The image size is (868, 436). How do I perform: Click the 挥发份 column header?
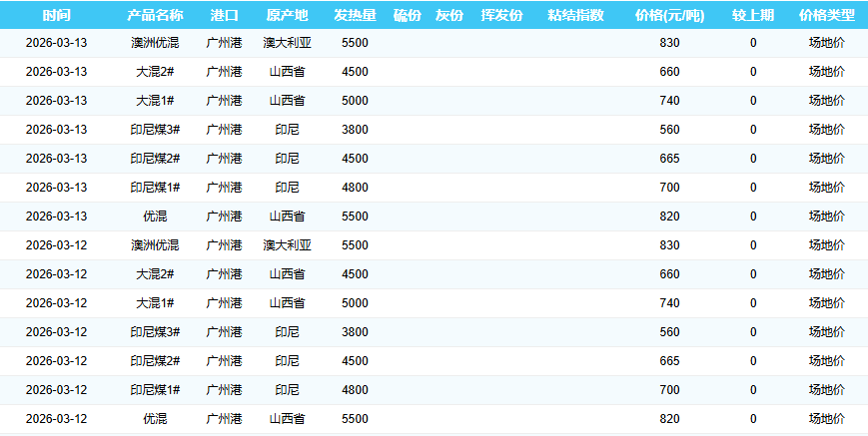[x=501, y=15]
